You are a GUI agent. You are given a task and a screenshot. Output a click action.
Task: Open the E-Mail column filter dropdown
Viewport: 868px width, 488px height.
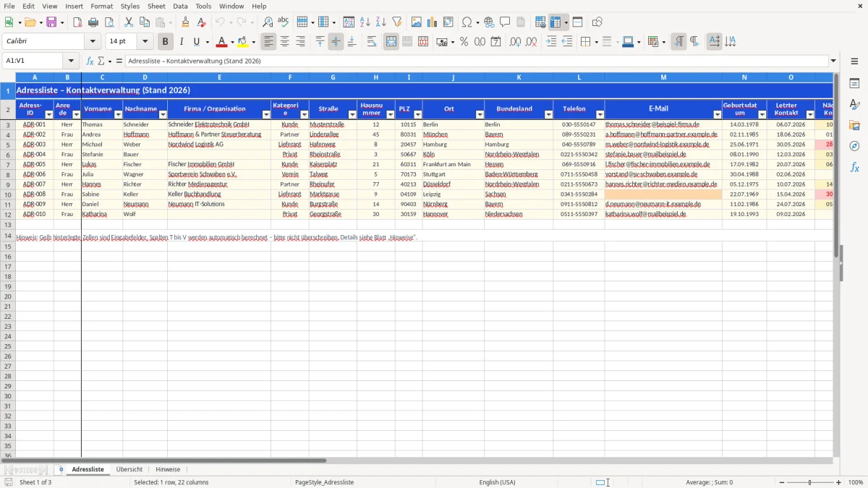click(717, 114)
